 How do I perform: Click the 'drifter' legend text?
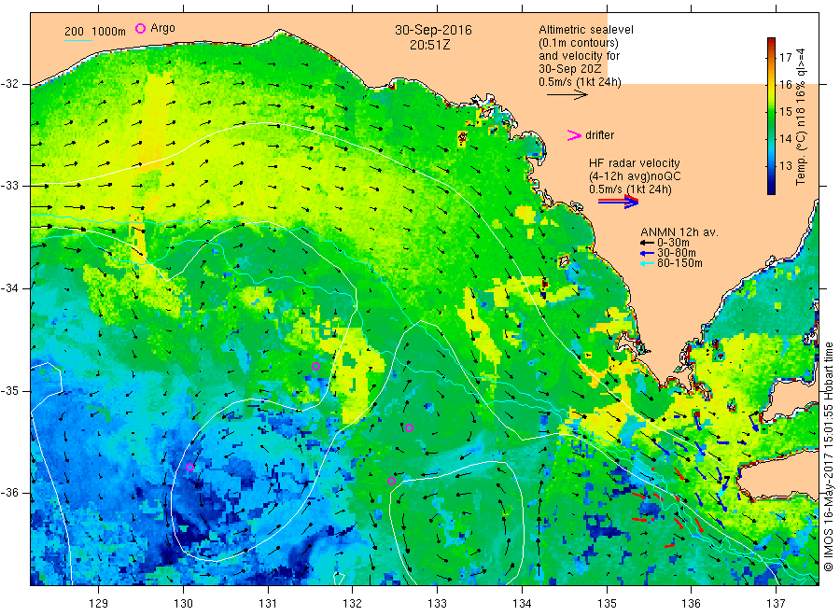coord(599,135)
